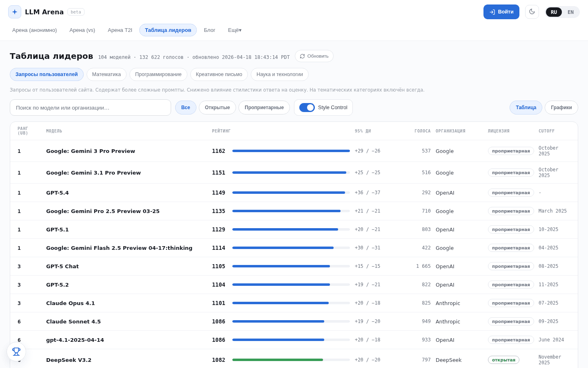Screen dimensions: 588x368
Task: Click rating value 1162
Action: 218,151
